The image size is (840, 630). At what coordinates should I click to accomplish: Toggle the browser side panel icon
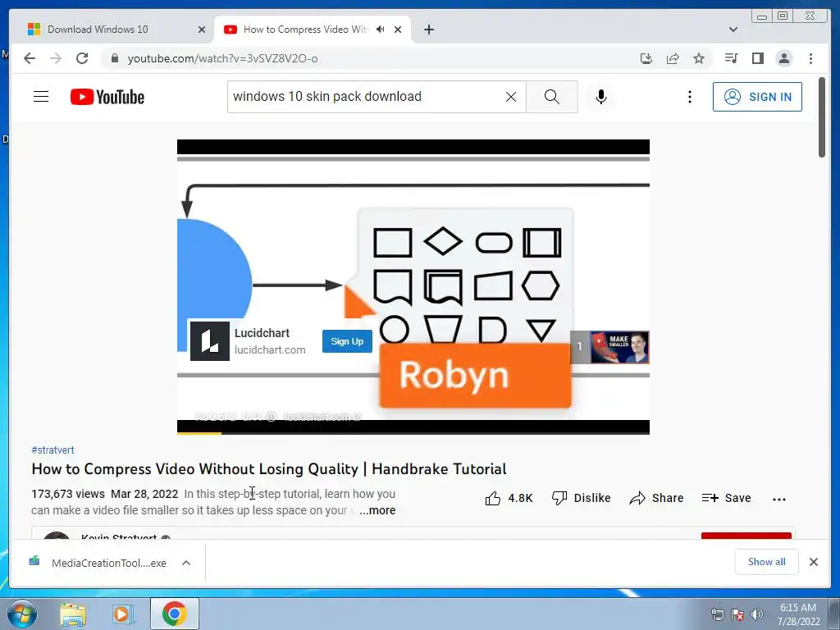pos(757,58)
